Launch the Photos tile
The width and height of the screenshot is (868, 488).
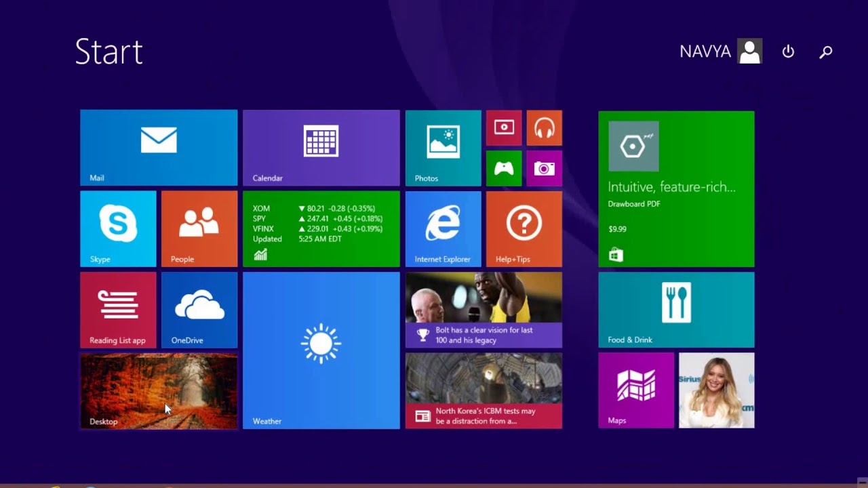(x=443, y=148)
